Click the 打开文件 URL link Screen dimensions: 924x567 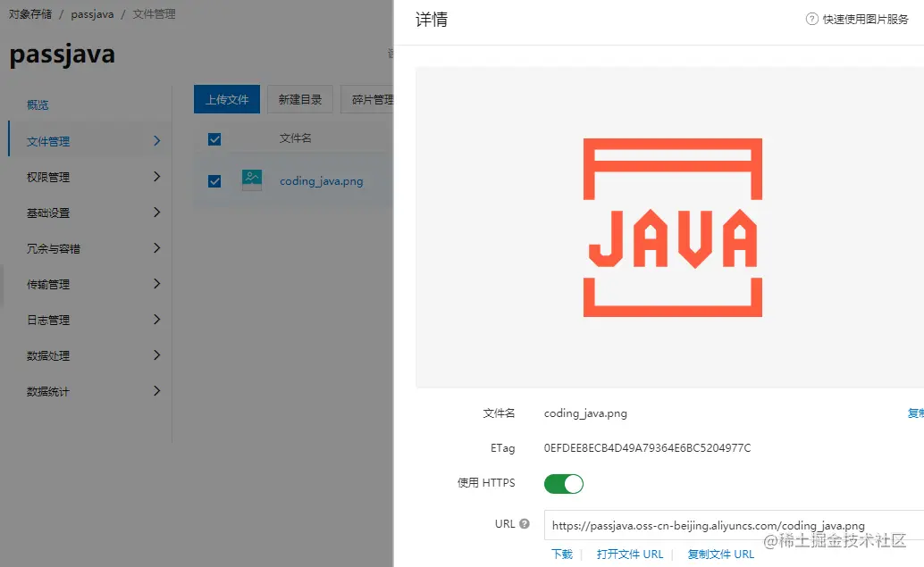tap(629, 554)
